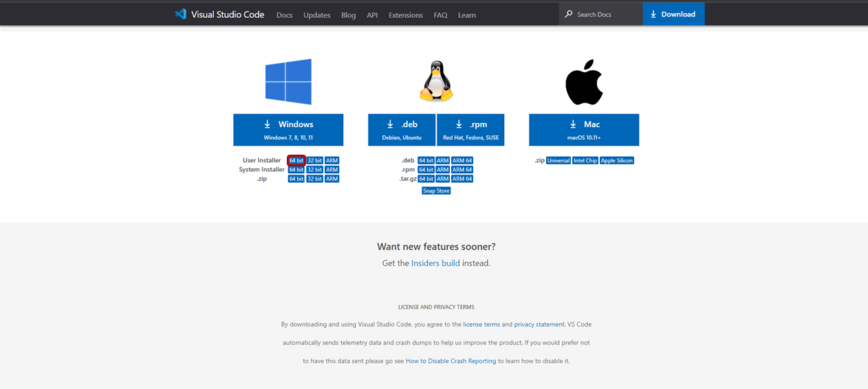
Task: Click the search magnifier icon
Action: pyautogui.click(x=569, y=14)
